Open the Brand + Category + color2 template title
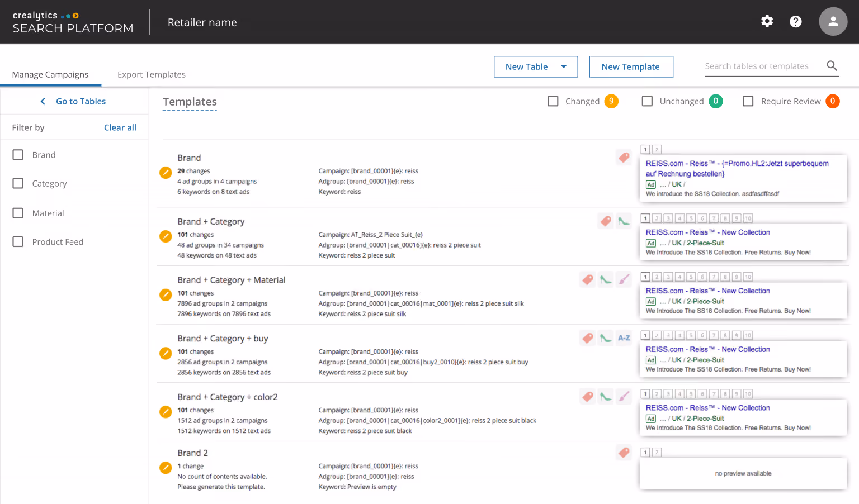 228,397
